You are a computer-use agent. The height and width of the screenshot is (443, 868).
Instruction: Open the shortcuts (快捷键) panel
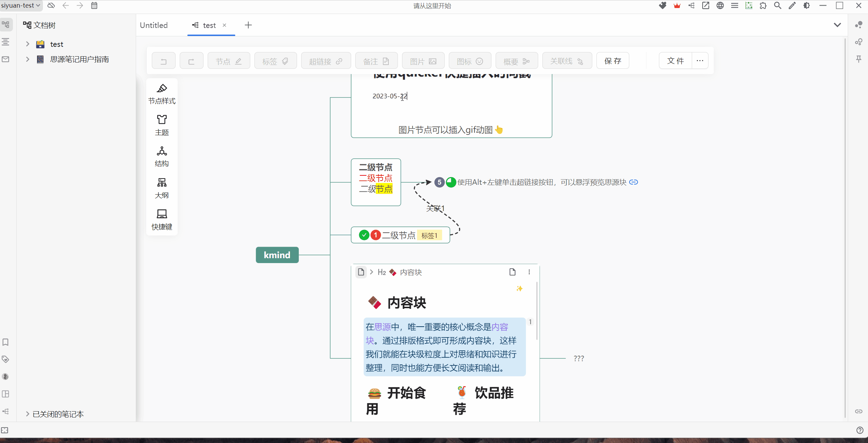click(x=162, y=219)
